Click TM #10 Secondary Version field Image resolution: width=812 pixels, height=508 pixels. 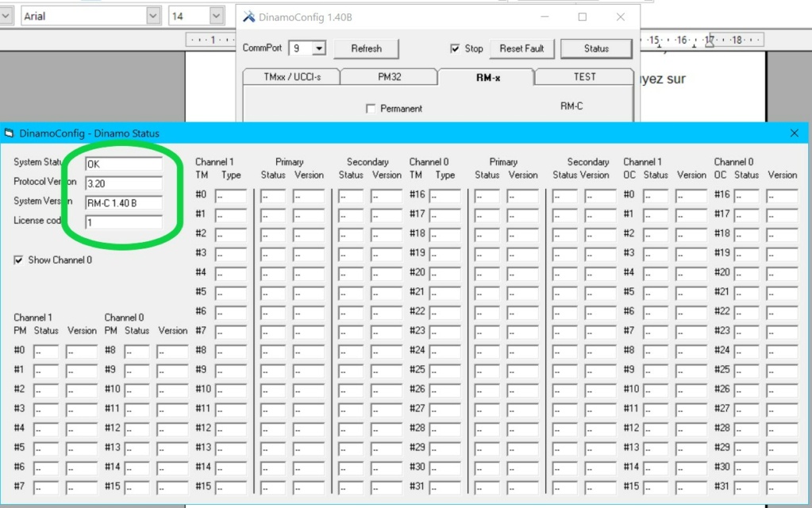tap(386, 391)
